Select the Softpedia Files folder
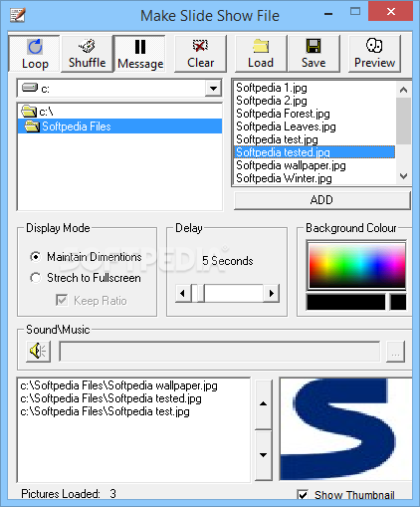The height and width of the screenshot is (507, 420). (x=119, y=127)
